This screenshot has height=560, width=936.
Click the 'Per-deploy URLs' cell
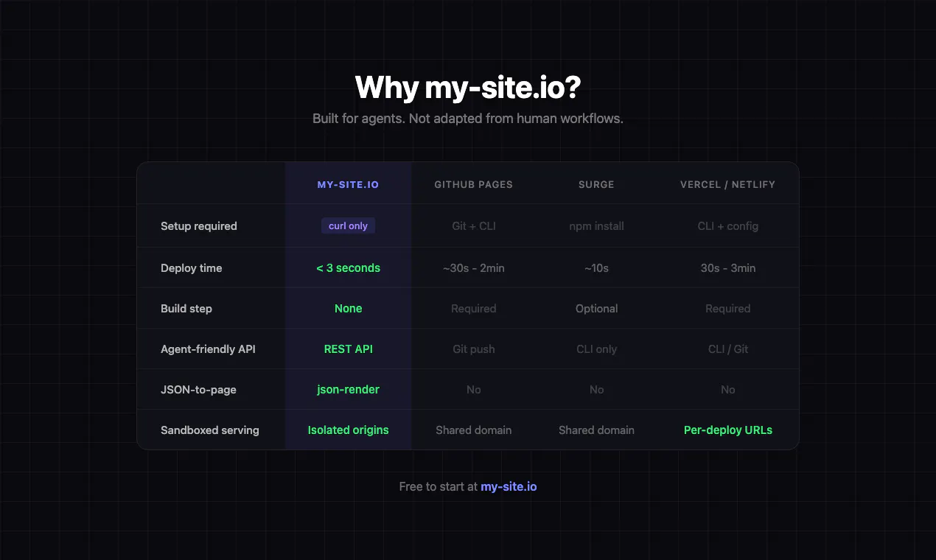point(727,430)
